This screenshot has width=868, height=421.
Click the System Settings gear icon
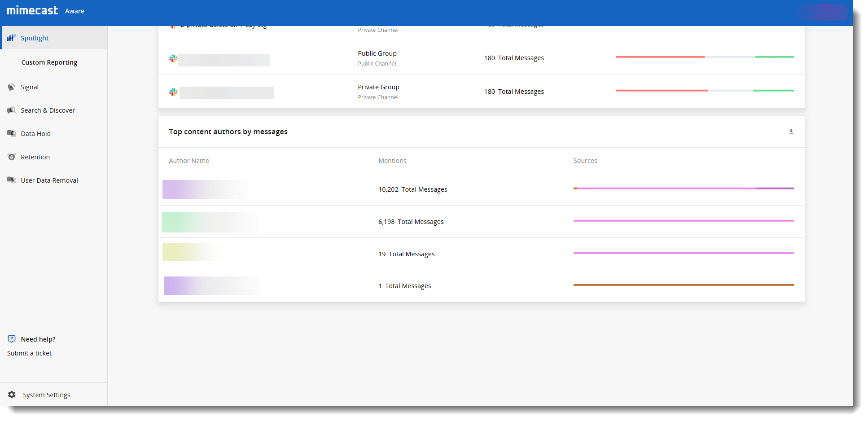pos(12,395)
